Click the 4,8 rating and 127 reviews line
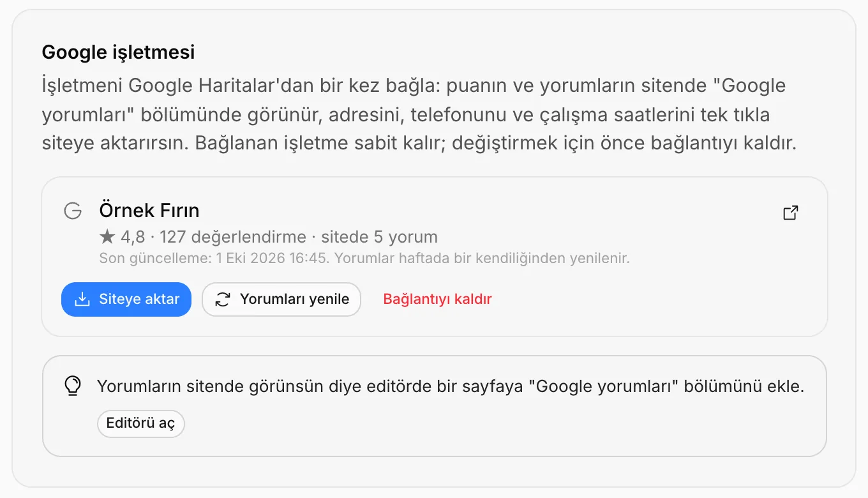The width and height of the screenshot is (868, 498). pyautogui.click(x=269, y=237)
